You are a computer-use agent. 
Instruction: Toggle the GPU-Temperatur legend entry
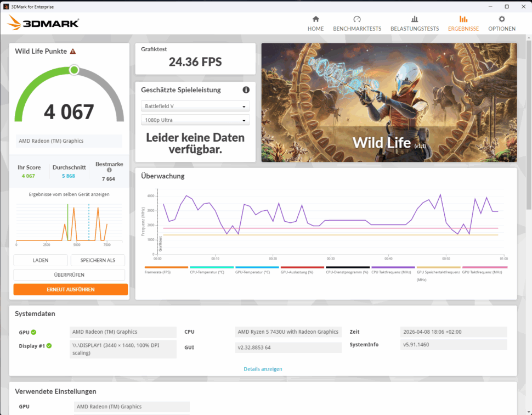point(257,270)
